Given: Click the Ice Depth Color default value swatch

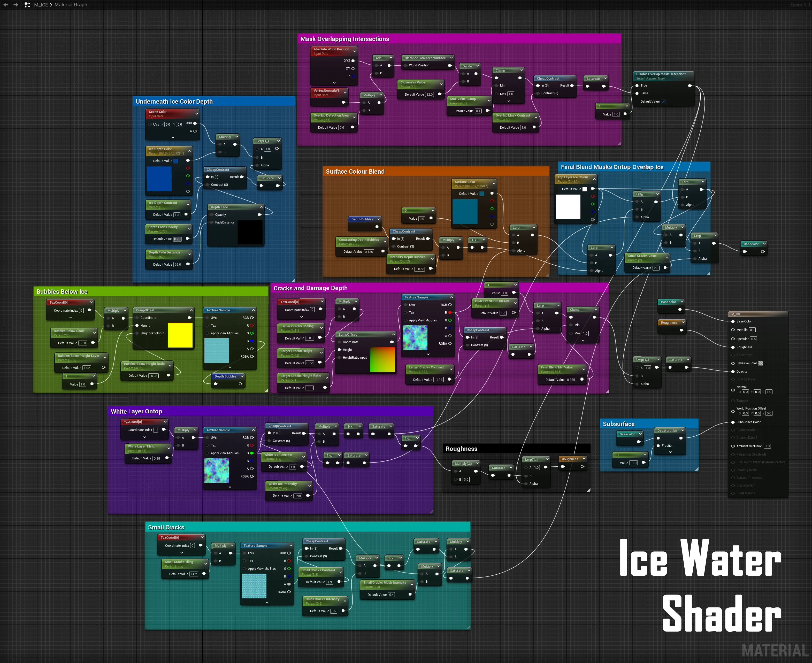Looking at the screenshot, I should pyautogui.click(x=176, y=161).
